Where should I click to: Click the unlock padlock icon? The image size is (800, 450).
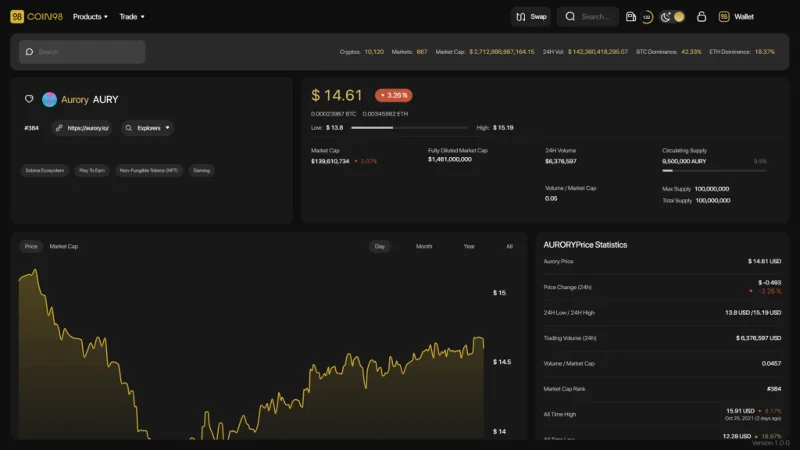click(702, 17)
